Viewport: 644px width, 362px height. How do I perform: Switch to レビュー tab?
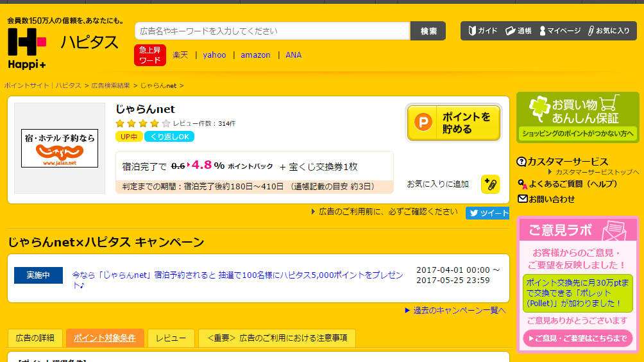tap(171, 338)
